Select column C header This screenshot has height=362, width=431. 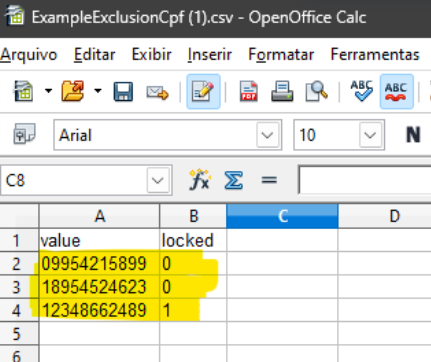[x=282, y=216]
